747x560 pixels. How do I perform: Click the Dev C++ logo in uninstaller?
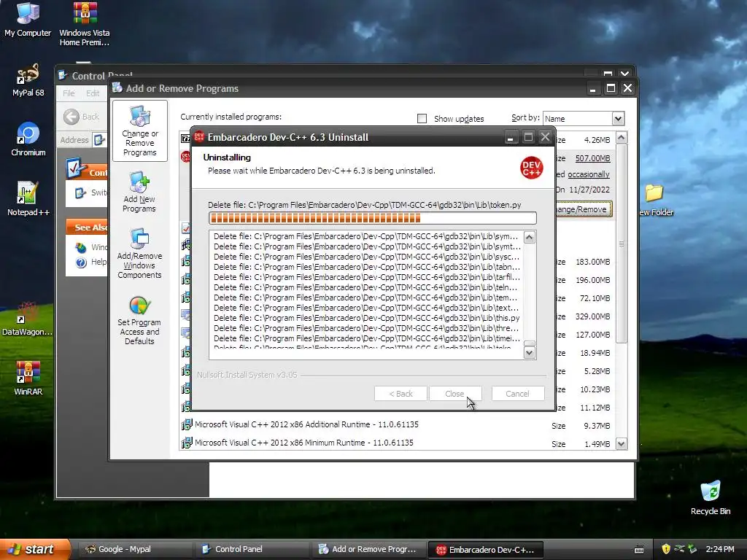pos(531,168)
